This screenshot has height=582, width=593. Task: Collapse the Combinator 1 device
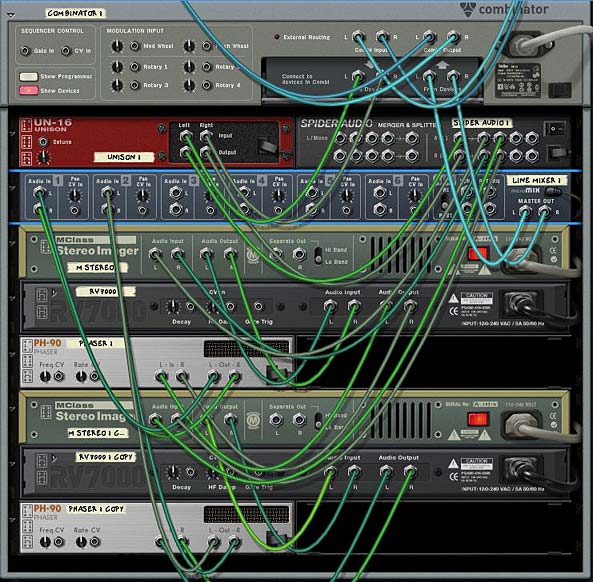(11, 15)
